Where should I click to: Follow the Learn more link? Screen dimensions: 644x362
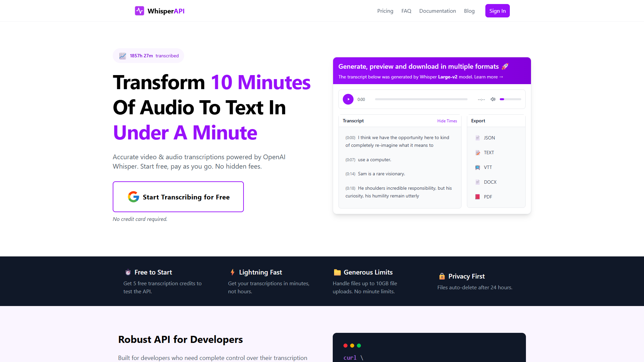pos(489,77)
